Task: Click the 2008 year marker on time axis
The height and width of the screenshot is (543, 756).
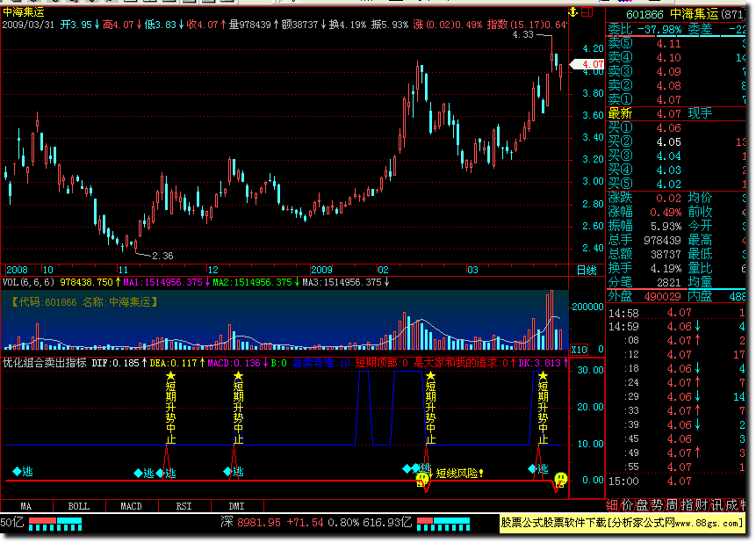Action: (x=17, y=270)
